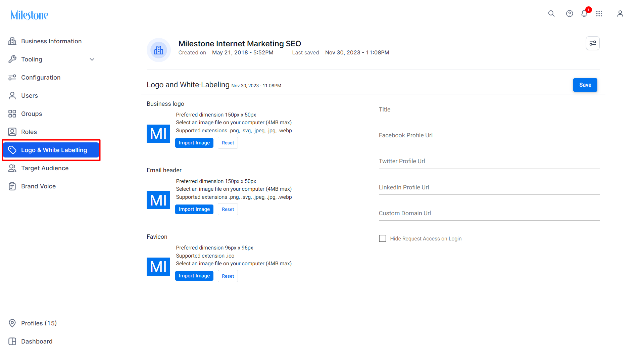Click the Configuration sidebar icon
Screen dimensions: 644x362
[12, 78]
